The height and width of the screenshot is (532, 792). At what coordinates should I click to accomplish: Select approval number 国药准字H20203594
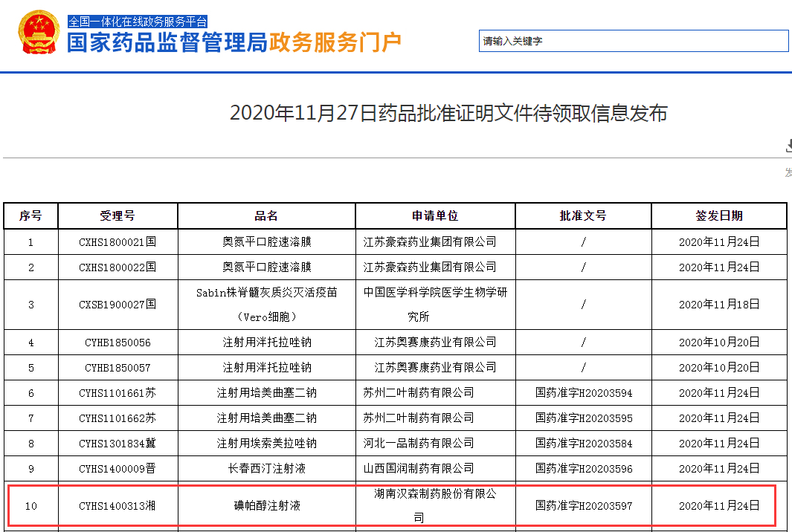pos(584,393)
